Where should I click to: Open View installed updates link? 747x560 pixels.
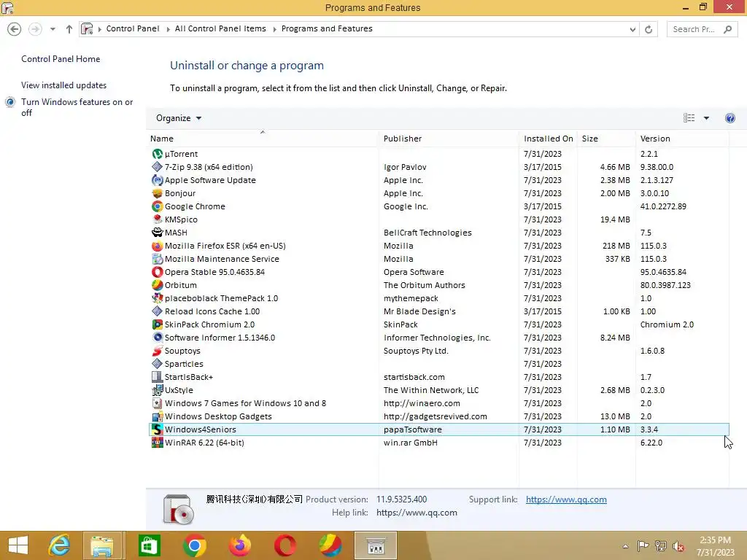click(64, 85)
